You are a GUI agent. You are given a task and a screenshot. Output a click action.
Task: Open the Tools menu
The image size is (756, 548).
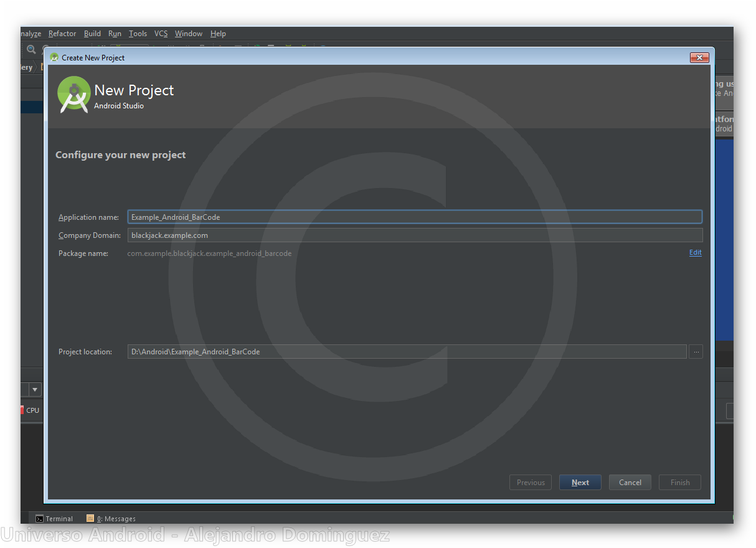[138, 34]
